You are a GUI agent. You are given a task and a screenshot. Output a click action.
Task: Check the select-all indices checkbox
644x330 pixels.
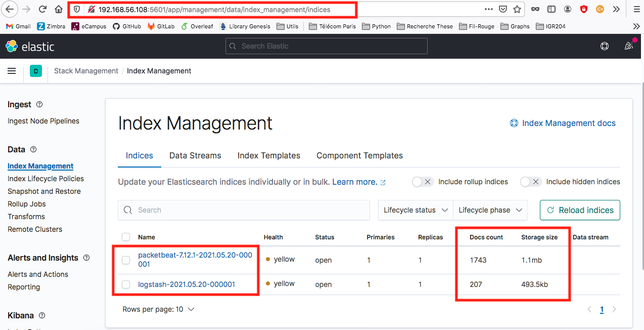pos(126,237)
